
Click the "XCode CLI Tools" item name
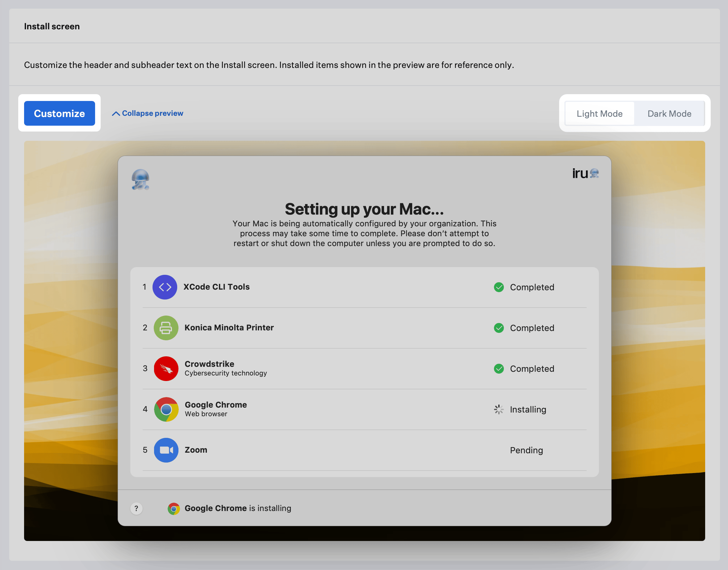click(216, 287)
